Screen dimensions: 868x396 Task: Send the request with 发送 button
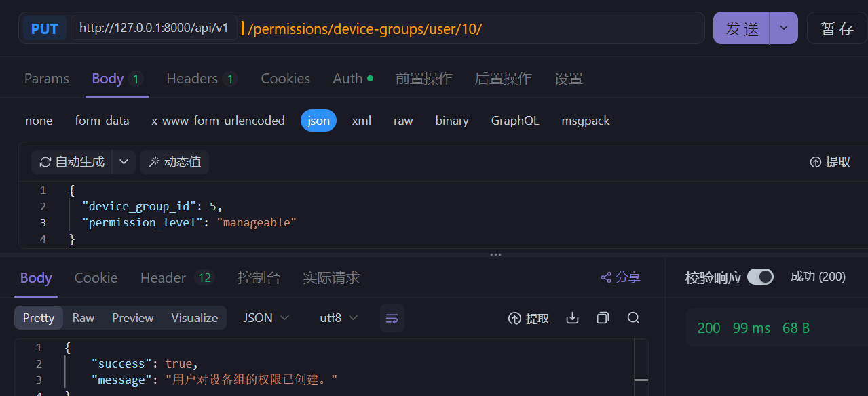click(x=742, y=28)
